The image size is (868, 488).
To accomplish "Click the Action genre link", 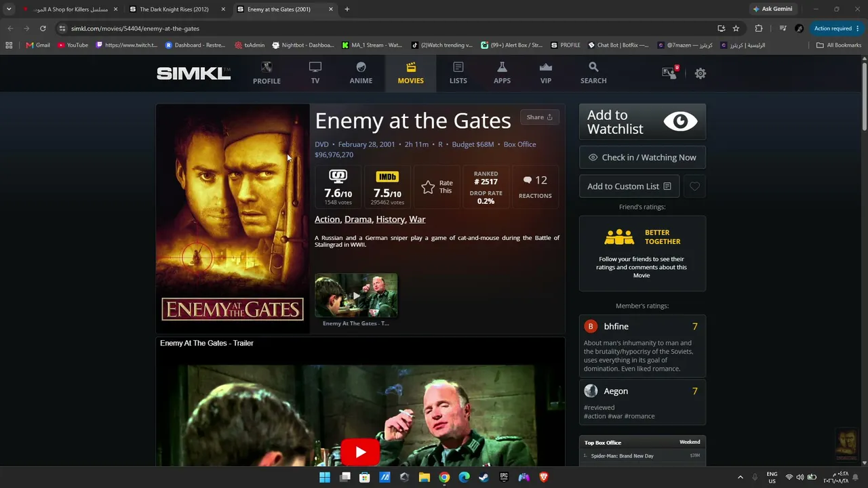I will [327, 220].
